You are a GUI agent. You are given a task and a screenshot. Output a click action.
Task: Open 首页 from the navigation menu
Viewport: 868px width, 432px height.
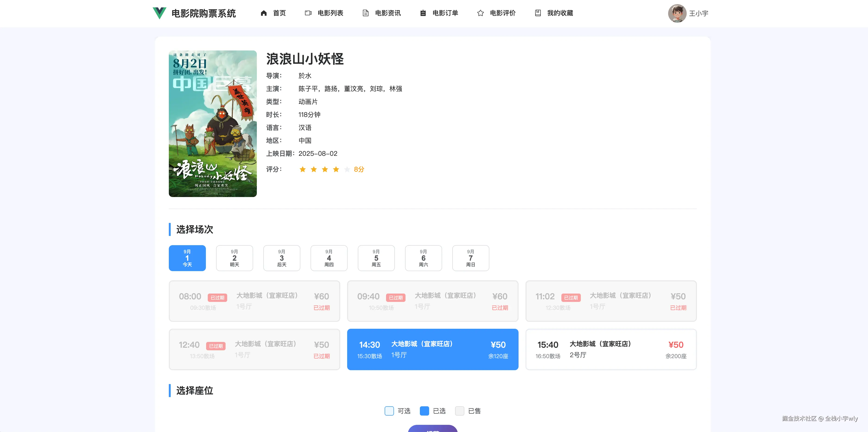[x=279, y=13]
